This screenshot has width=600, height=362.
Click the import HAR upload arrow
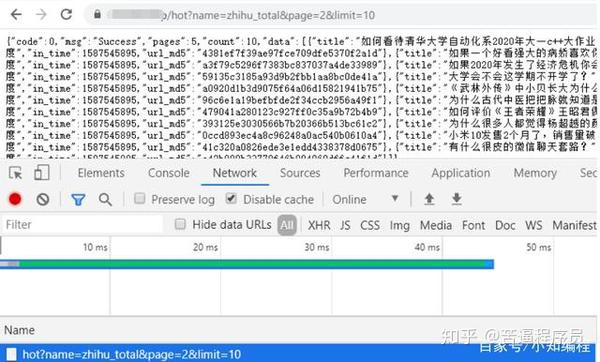pyautogui.click(x=429, y=199)
